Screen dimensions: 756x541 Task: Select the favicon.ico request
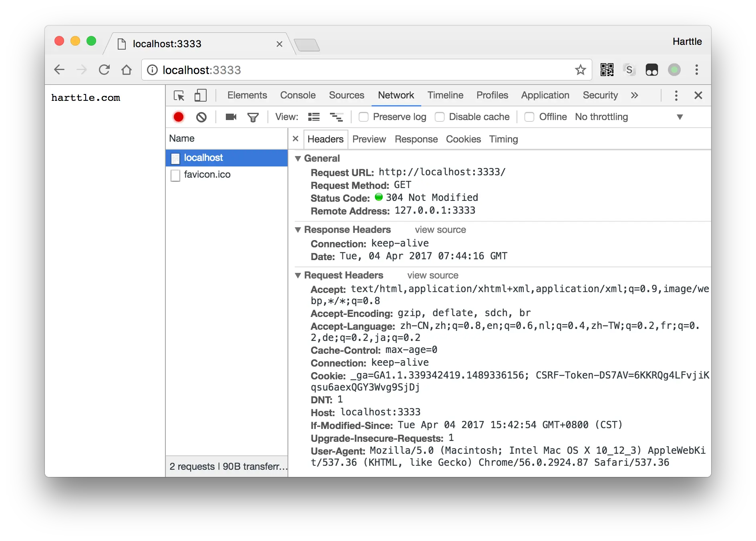(x=207, y=174)
